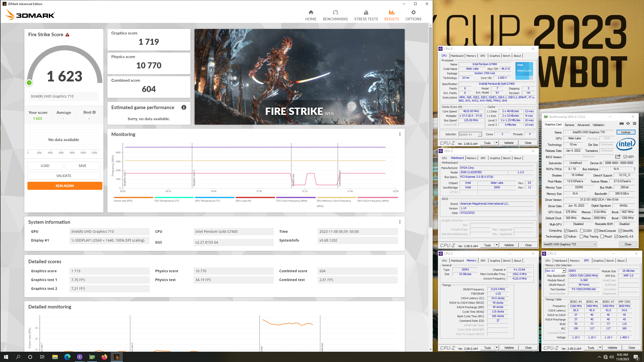The width and height of the screenshot is (644, 362).
Task: Click the LOAD button in 3DMark
Action: click(45, 166)
